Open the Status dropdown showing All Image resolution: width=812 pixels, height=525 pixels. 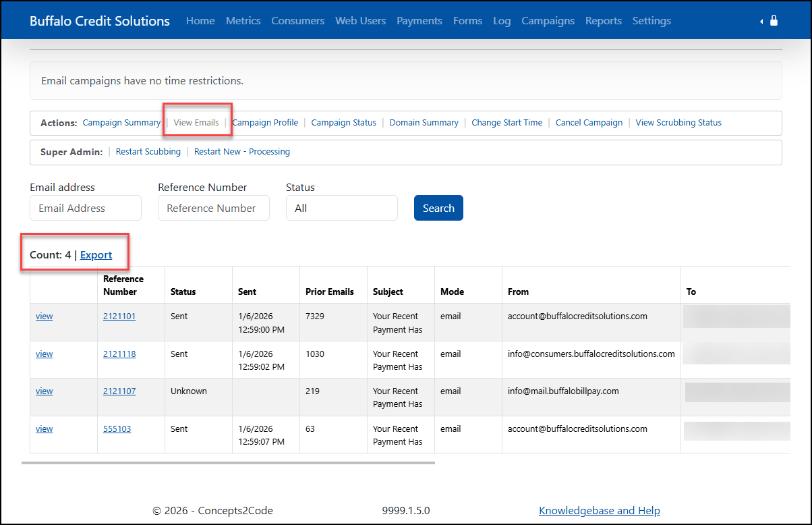point(342,208)
